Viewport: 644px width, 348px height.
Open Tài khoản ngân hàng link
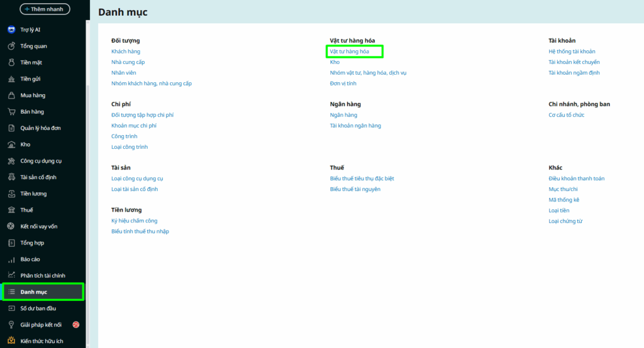click(x=355, y=126)
